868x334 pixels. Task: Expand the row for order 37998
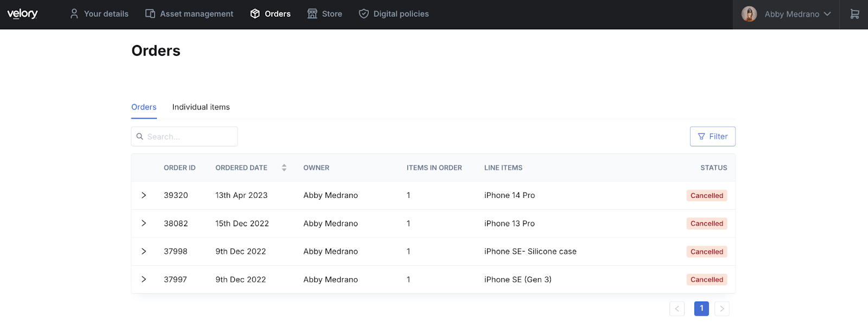coord(144,252)
